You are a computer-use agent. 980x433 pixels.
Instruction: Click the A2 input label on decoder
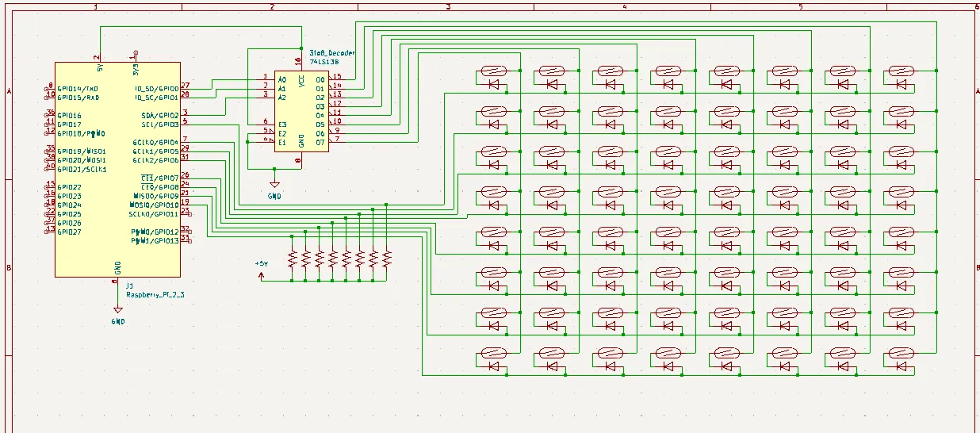click(x=282, y=98)
